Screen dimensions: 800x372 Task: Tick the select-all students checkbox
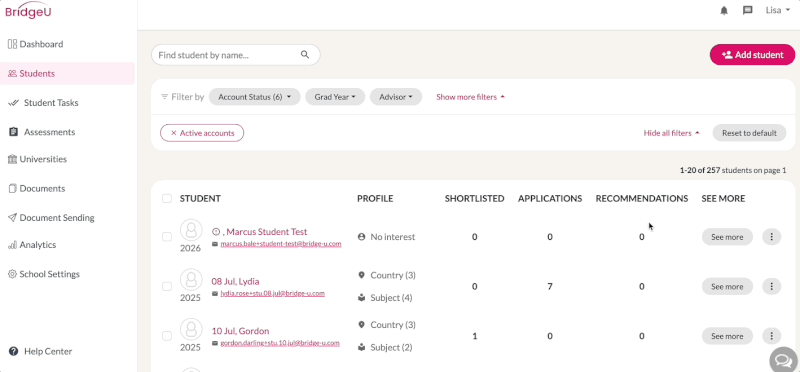click(167, 199)
